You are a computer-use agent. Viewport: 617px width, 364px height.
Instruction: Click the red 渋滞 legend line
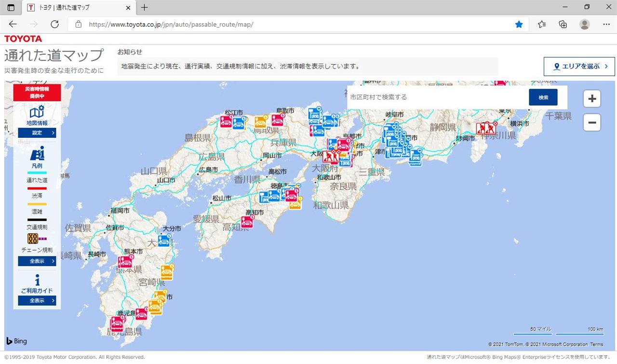click(x=37, y=189)
